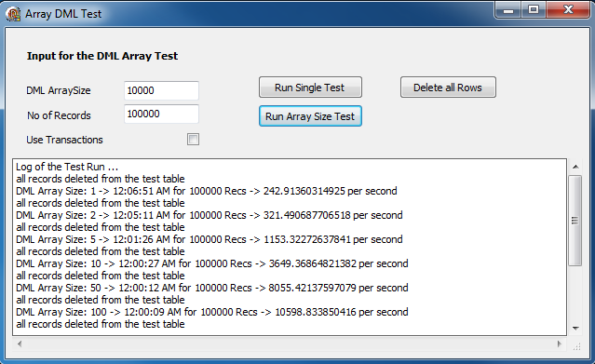Screen dimensions: 595x364
Task: Click the vertical scrollbar thumb of log
Action: [x=575, y=221]
